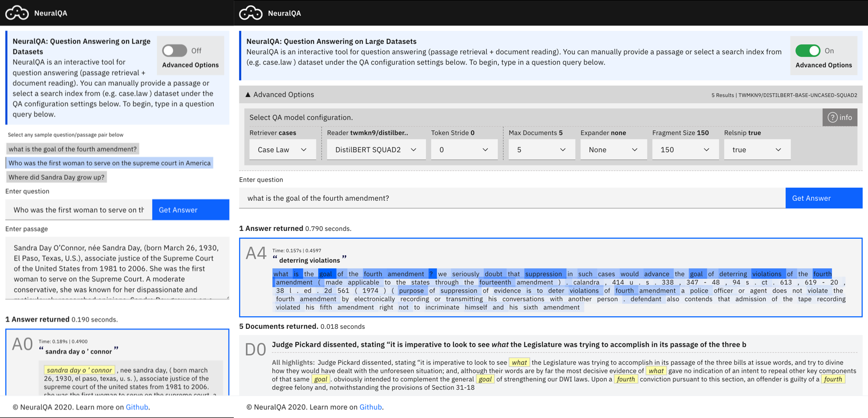Open Github link in left panel footer
868x418 pixels.
click(x=137, y=407)
